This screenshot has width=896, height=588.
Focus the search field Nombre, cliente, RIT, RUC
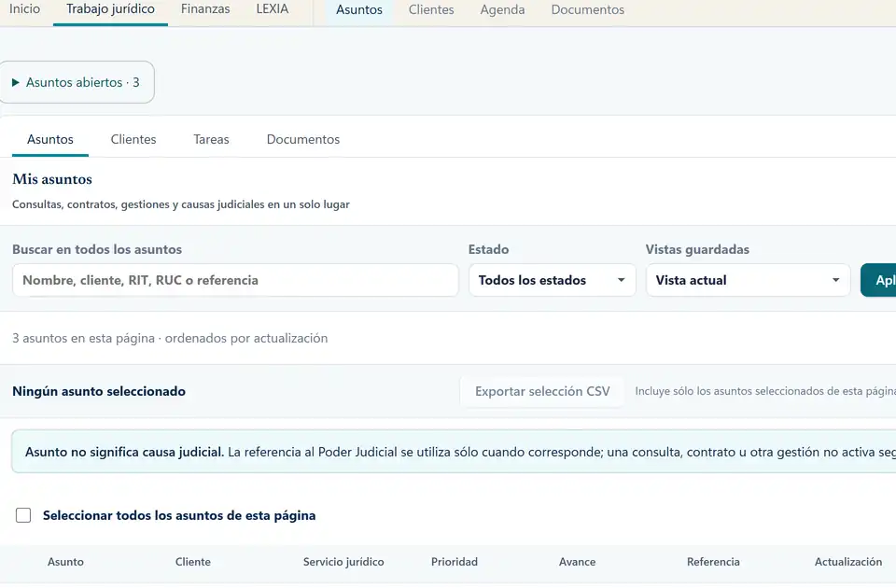click(235, 280)
